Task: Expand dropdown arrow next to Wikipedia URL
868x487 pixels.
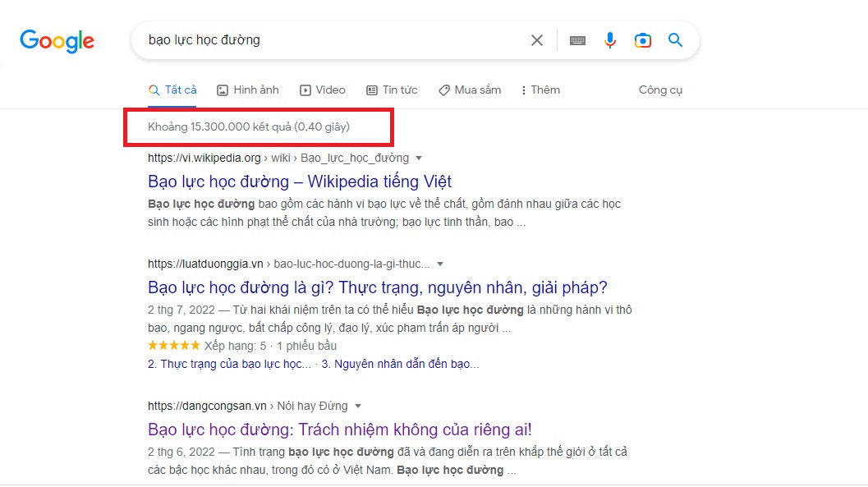Action: [419, 159]
